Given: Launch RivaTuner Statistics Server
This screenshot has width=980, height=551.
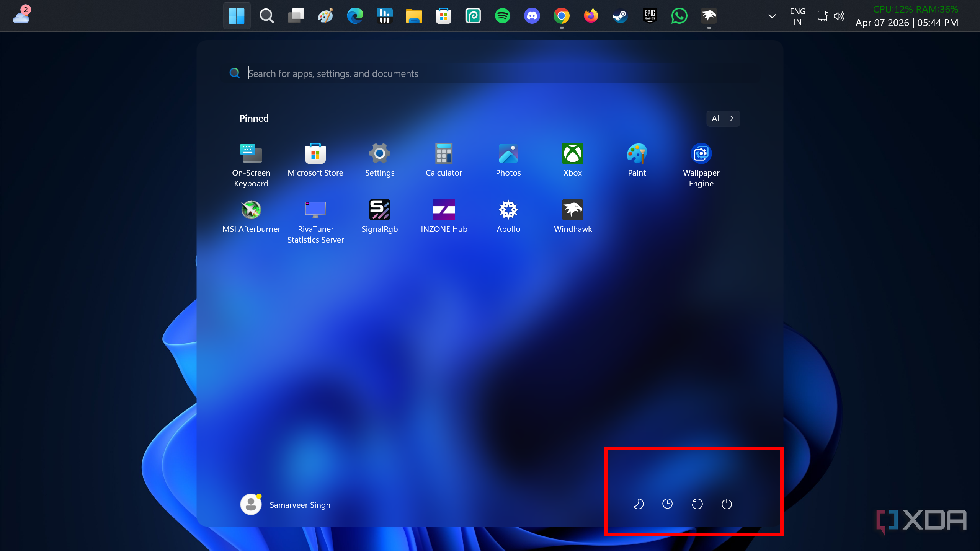Looking at the screenshot, I should point(315,222).
